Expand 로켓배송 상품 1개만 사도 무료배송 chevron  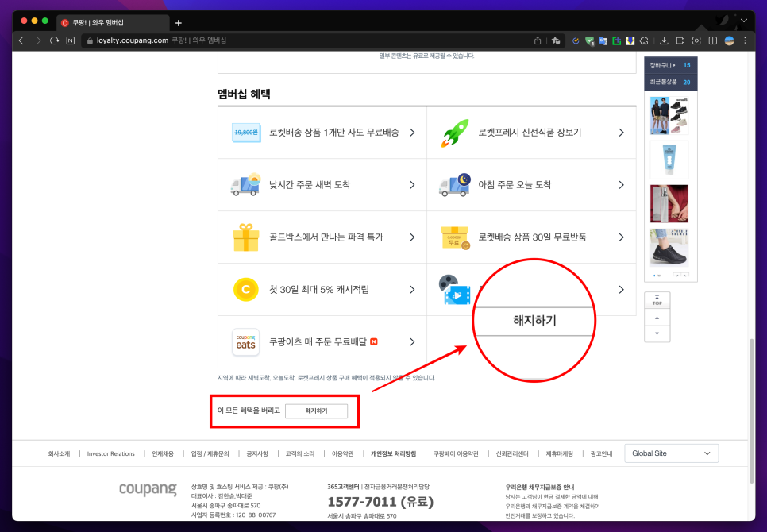412,133
